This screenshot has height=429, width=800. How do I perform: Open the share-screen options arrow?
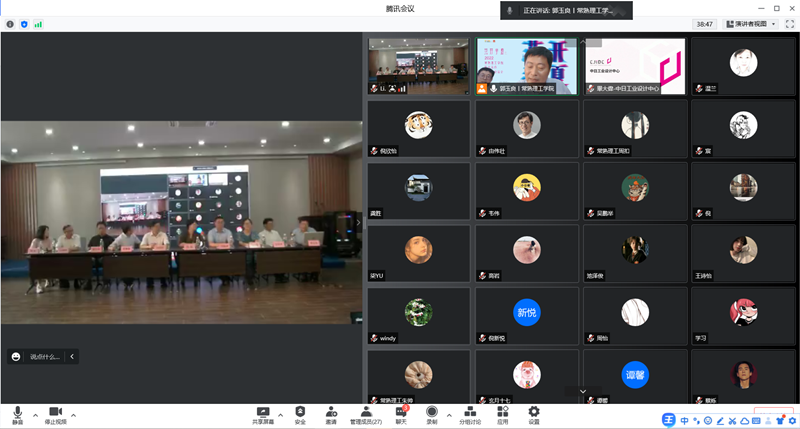click(281, 415)
